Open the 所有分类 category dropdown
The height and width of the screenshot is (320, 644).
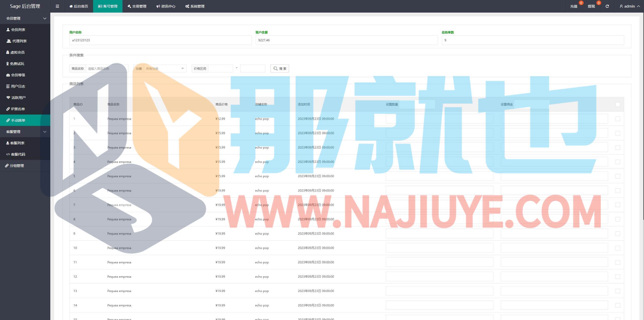point(165,68)
